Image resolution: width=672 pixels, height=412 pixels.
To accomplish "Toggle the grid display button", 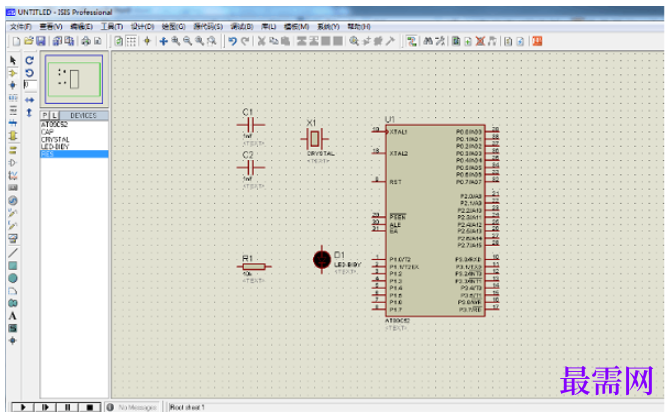I will pos(131,41).
